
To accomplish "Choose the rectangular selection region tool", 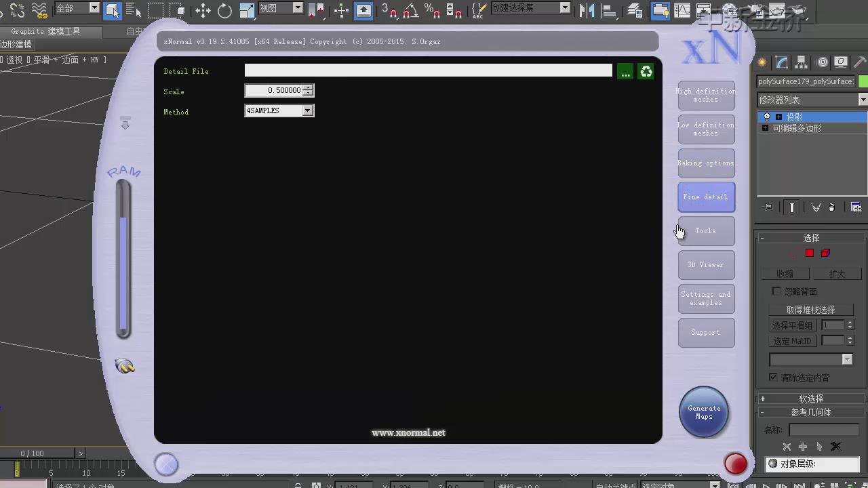I will [x=155, y=10].
